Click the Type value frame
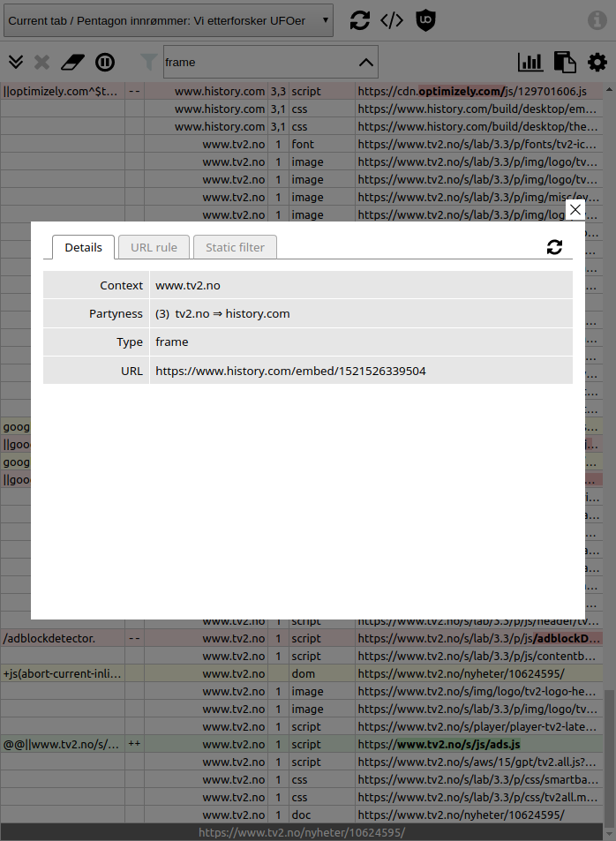 pyautogui.click(x=172, y=342)
